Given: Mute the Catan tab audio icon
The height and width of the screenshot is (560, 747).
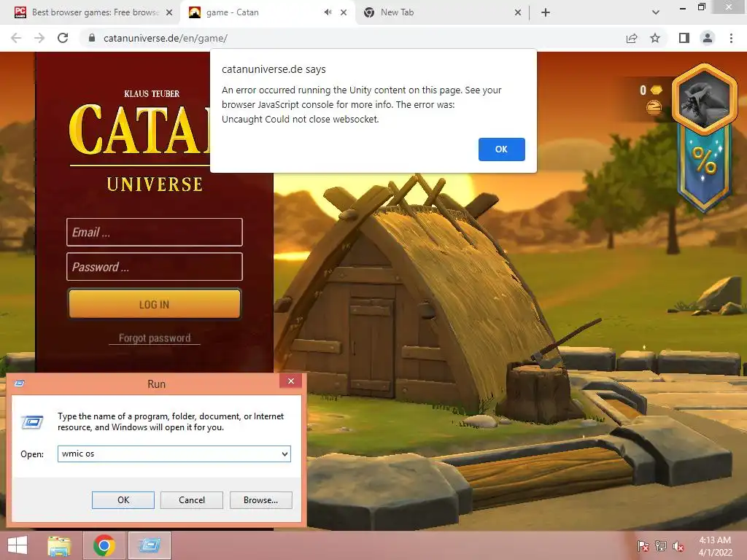Looking at the screenshot, I should 328,12.
